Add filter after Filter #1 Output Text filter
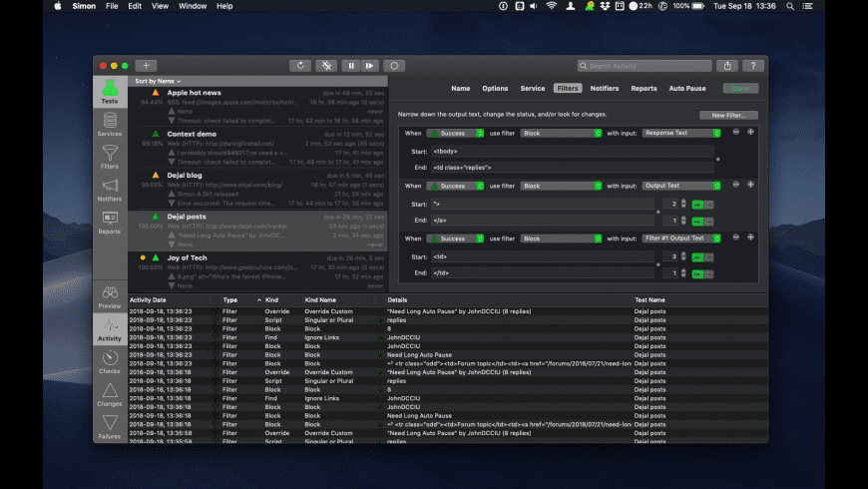The width and height of the screenshot is (868, 489). pos(750,238)
